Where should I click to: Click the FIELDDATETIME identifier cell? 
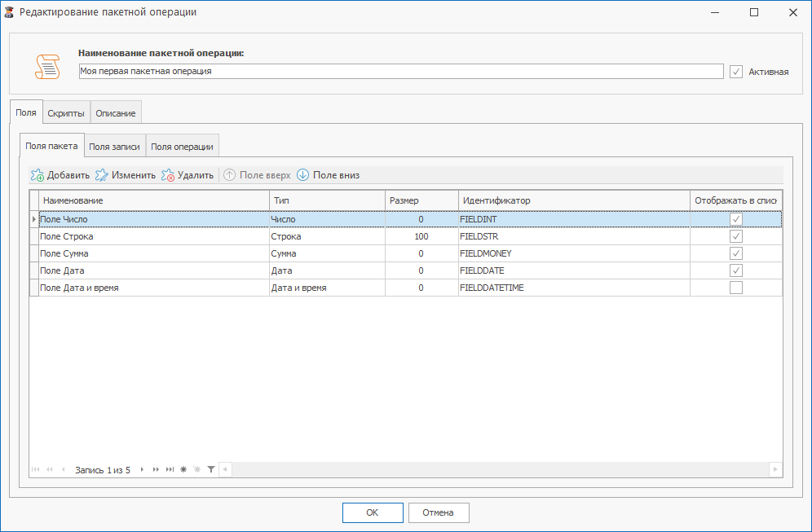click(x=574, y=288)
